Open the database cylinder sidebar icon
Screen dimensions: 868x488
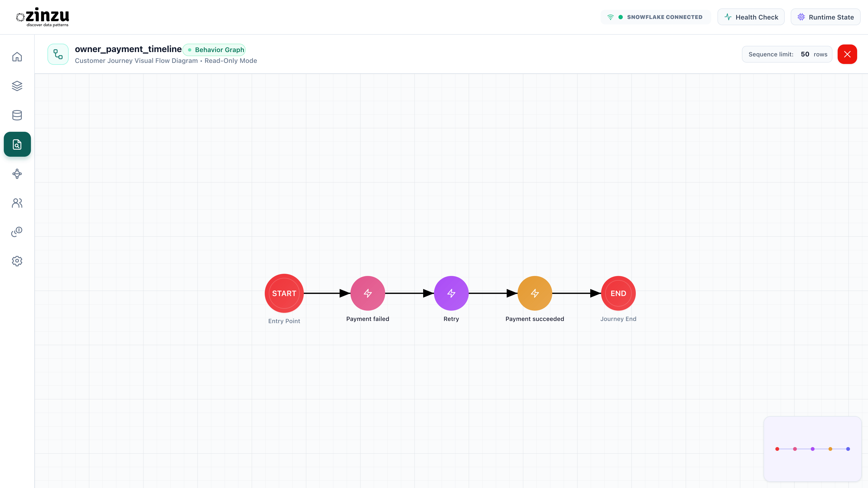(x=17, y=115)
